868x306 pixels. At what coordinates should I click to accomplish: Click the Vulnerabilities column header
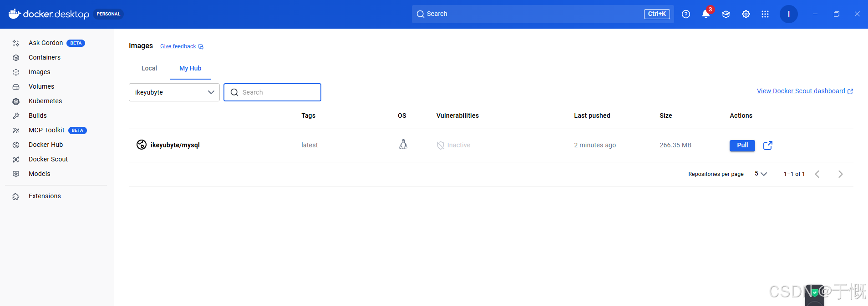coord(457,115)
